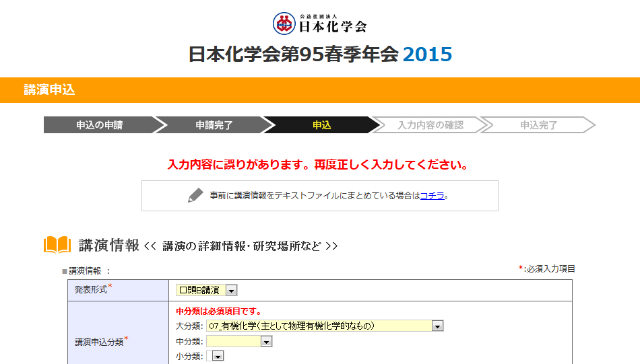Click the red 入力内容に誤りがあります error message
Viewport: 640px width, 364px height.
pyautogui.click(x=317, y=165)
